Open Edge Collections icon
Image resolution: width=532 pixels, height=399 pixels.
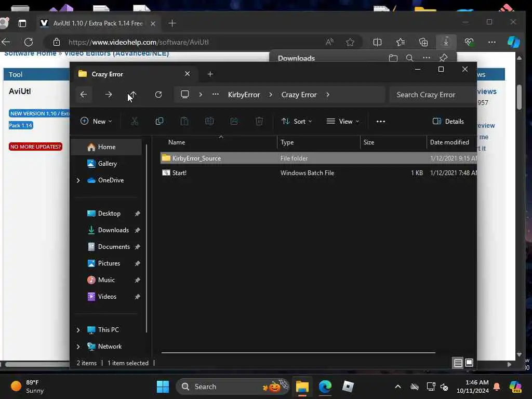(423, 42)
